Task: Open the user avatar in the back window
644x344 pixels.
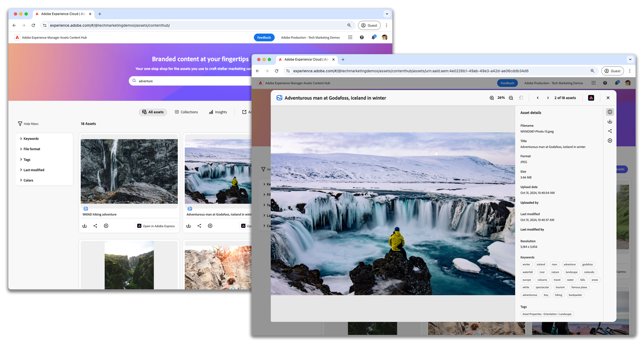Action: (385, 37)
